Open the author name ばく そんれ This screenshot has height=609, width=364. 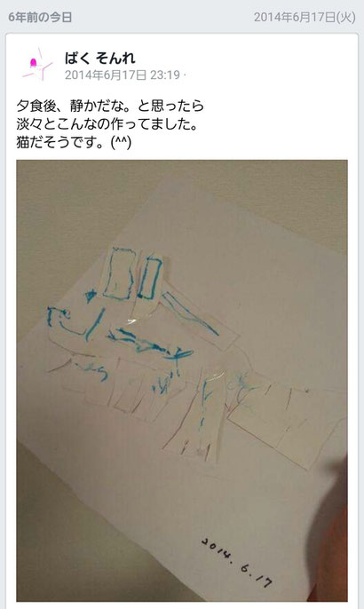tap(99, 59)
